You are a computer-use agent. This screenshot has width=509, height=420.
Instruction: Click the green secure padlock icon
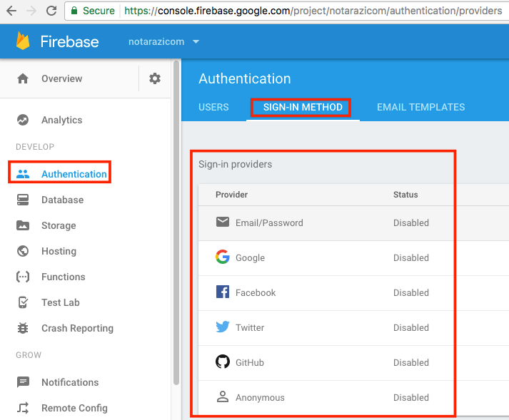coord(74,11)
